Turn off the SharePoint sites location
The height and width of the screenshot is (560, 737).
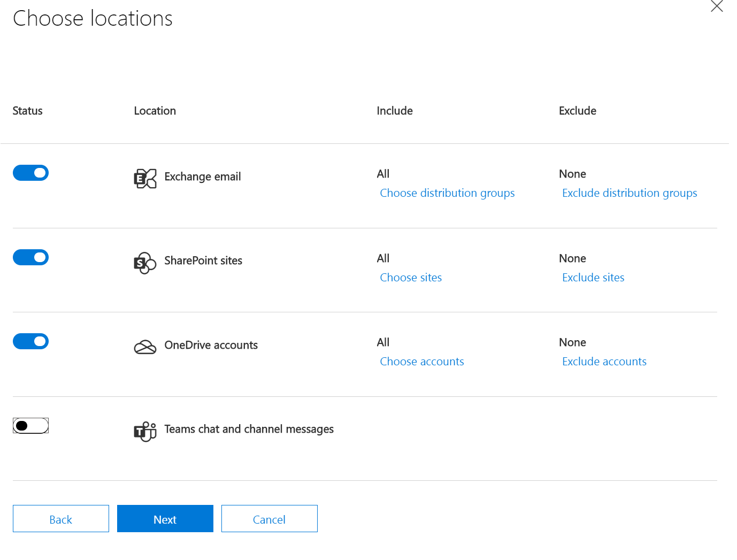point(30,257)
